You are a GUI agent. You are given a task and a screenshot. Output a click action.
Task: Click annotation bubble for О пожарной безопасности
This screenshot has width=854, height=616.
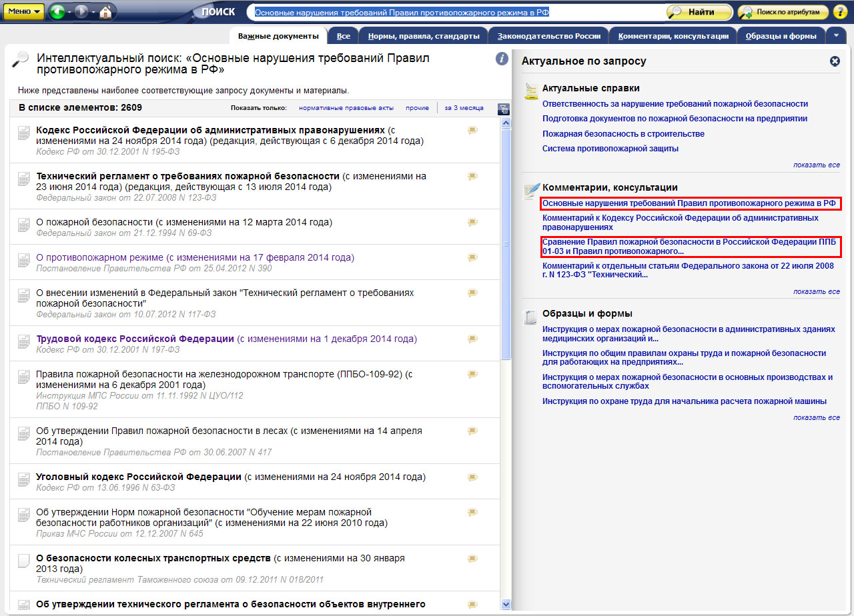[x=473, y=223]
